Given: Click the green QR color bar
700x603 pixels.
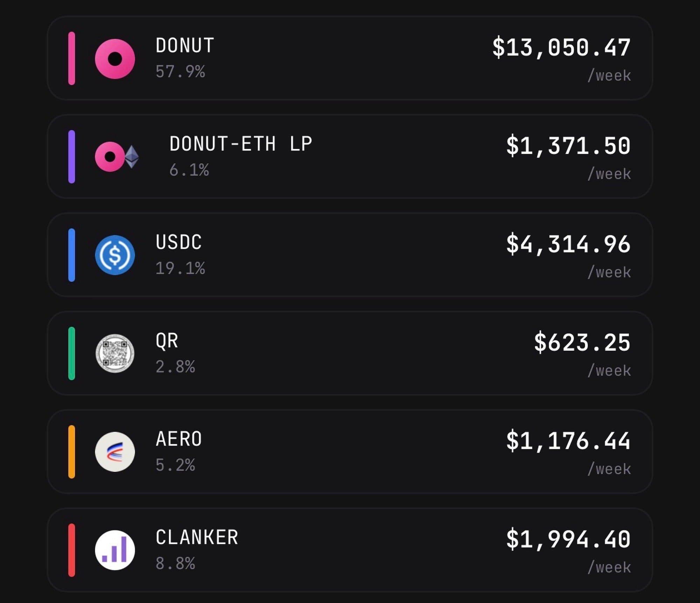Looking at the screenshot, I should (71, 353).
